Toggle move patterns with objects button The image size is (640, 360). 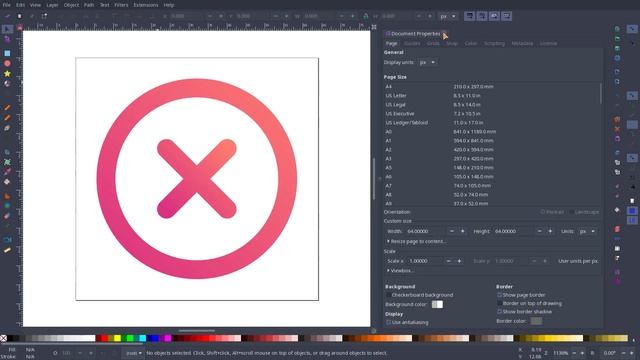tap(507, 16)
